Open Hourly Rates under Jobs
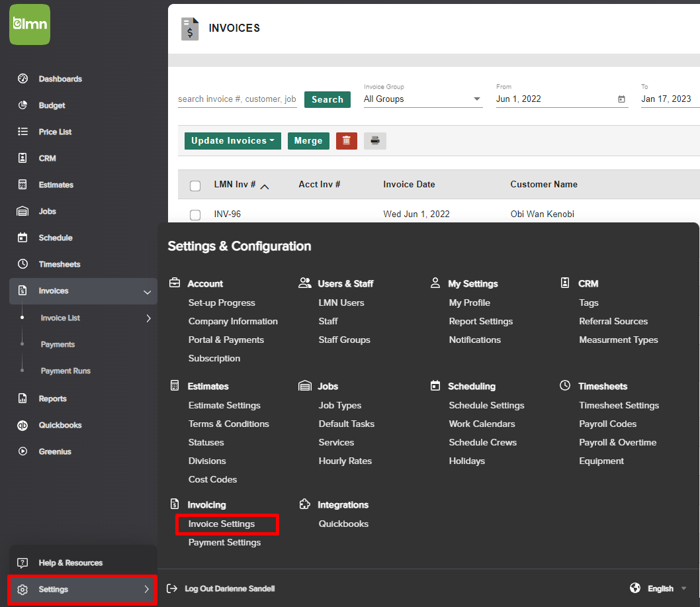The width and height of the screenshot is (700, 607). (x=345, y=461)
